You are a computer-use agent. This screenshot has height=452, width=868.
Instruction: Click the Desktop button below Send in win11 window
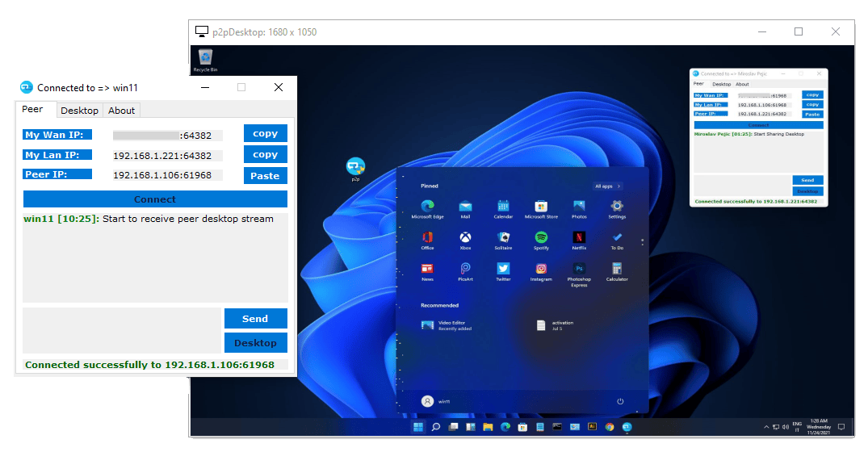click(x=255, y=343)
